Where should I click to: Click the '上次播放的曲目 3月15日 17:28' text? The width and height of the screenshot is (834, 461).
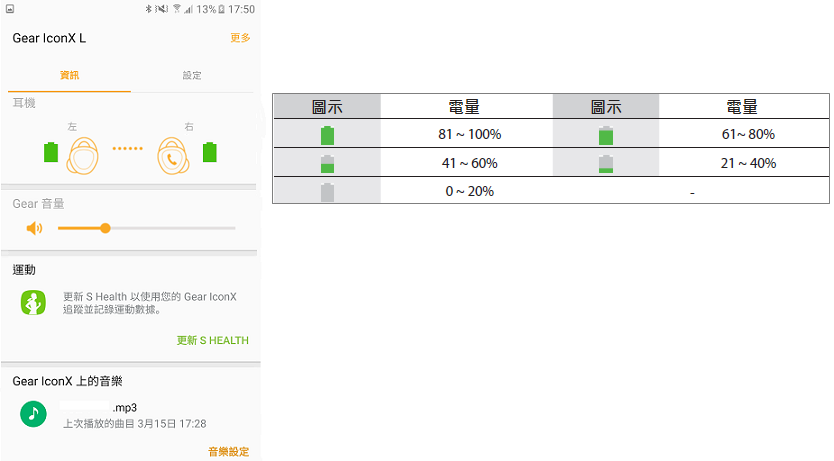135,424
